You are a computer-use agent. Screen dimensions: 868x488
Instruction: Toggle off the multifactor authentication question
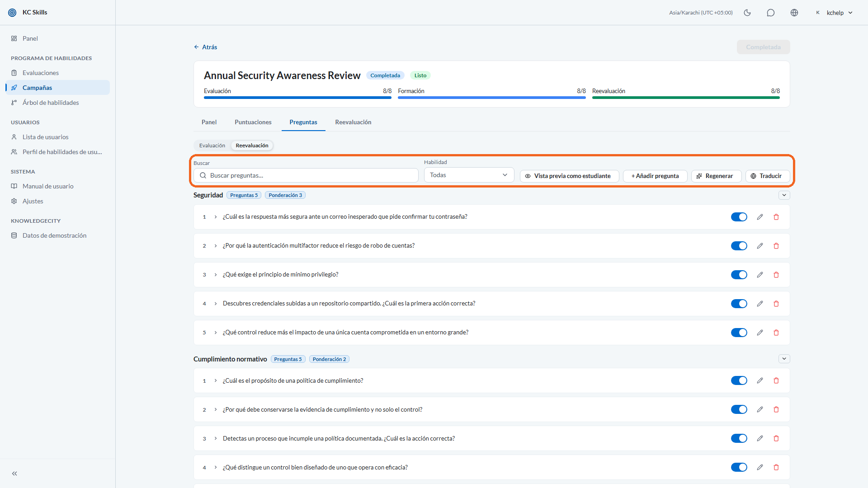(739, 246)
